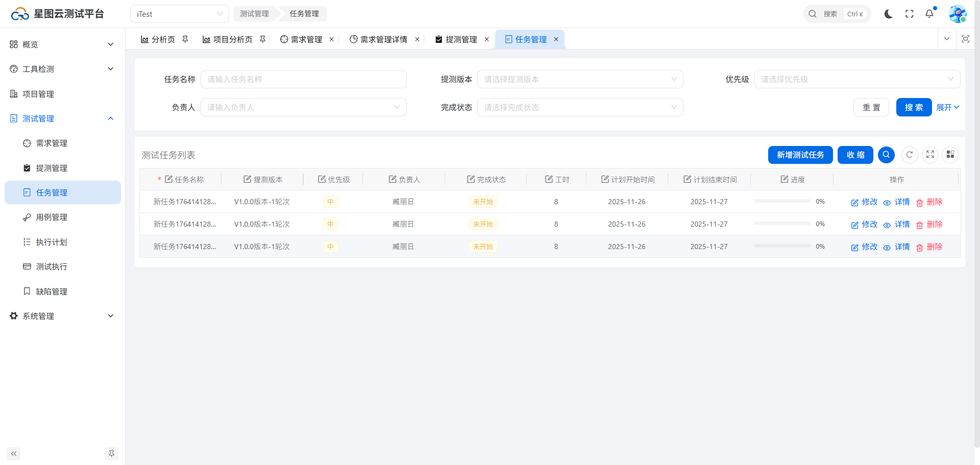Open notifications bell icon
The height and width of the screenshot is (465, 980).
pos(929,14)
